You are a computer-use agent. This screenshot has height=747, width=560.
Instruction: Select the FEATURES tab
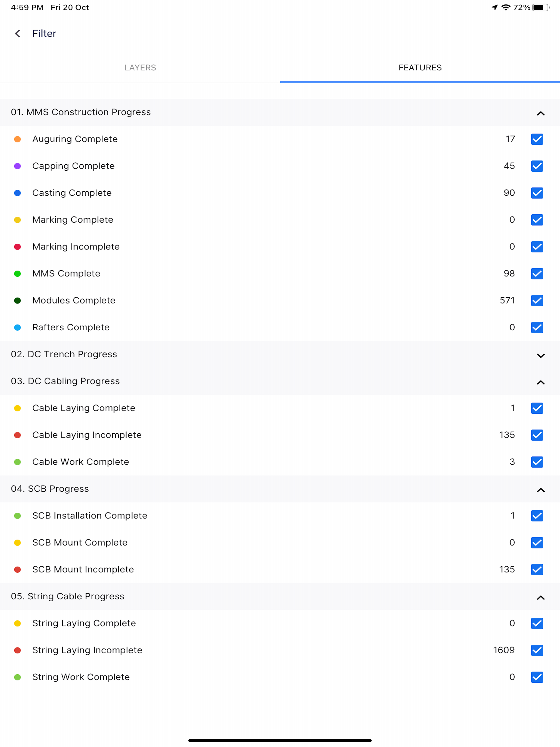(x=420, y=68)
